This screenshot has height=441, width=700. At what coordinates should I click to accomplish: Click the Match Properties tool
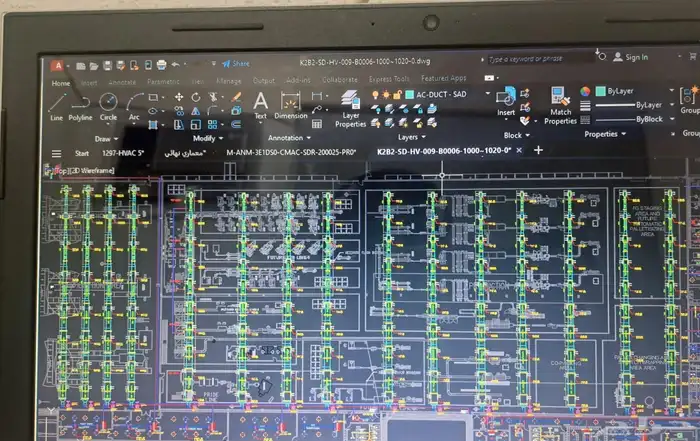point(560,103)
